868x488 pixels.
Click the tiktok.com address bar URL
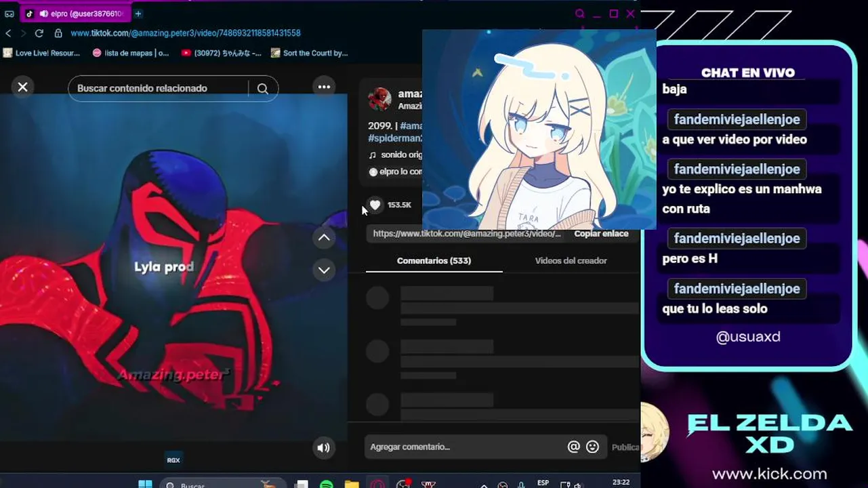coord(186,33)
